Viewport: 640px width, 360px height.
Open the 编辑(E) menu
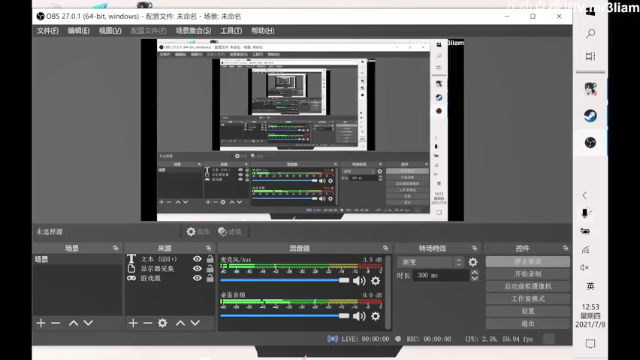[79, 31]
